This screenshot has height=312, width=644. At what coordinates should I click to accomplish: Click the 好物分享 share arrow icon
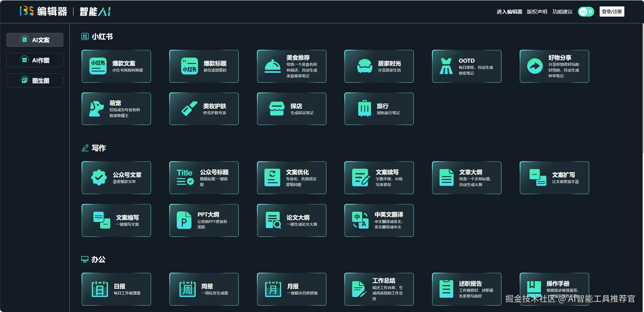click(x=535, y=66)
